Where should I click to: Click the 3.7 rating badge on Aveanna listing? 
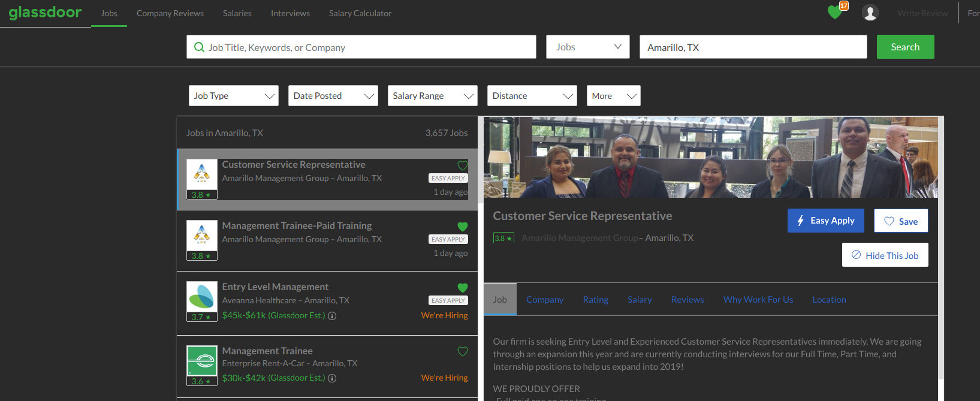point(201,317)
